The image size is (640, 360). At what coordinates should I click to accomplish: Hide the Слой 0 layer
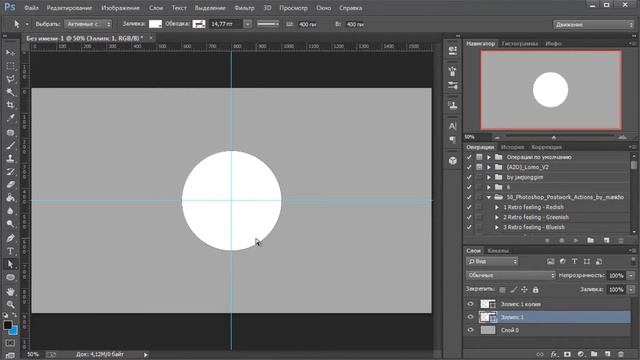click(470, 330)
